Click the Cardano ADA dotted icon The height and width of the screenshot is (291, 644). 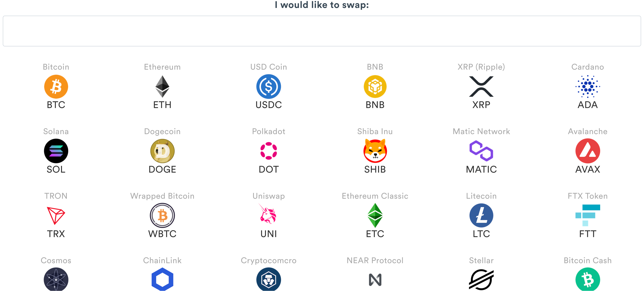point(587,86)
